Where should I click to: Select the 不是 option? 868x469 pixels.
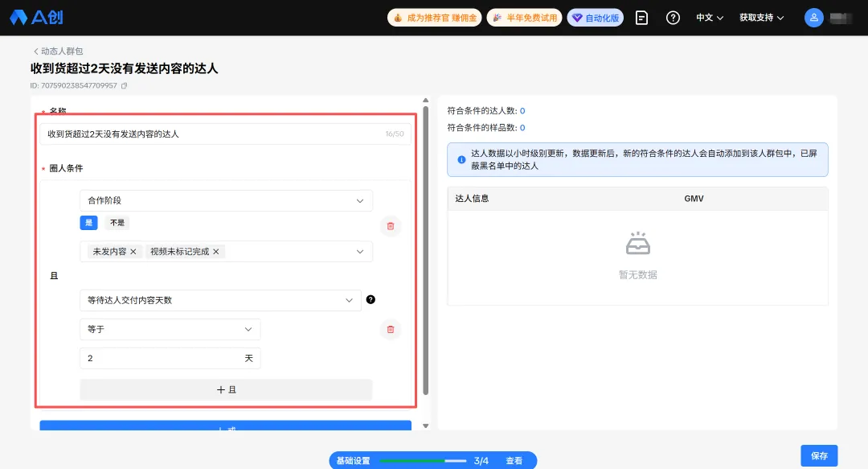tap(117, 222)
